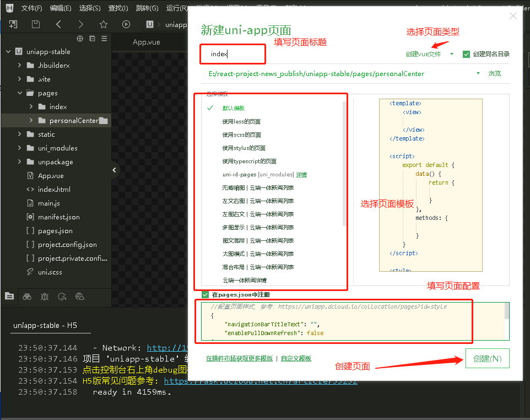Click the Files panel icon in the sidebar
The width and height of the screenshot is (530, 420).
click(x=9, y=297)
